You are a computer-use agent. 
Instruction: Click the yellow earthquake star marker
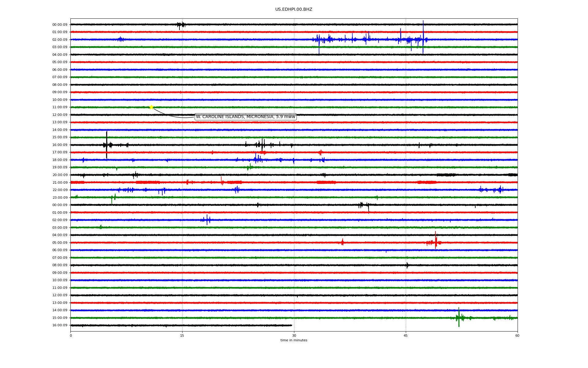click(151, 107)
